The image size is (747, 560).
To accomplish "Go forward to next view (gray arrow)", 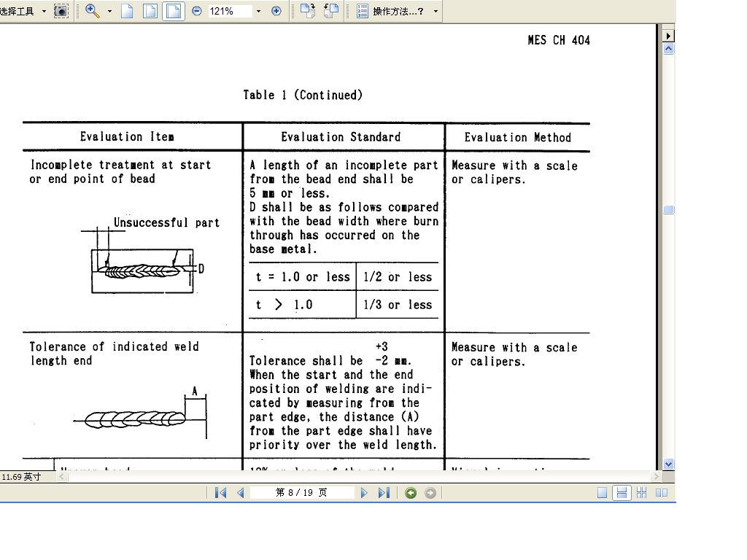I will tap(430, 493).
